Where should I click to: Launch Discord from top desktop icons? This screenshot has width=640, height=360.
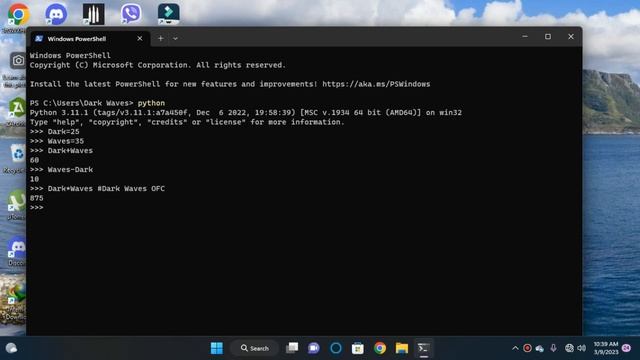(56, 14)
